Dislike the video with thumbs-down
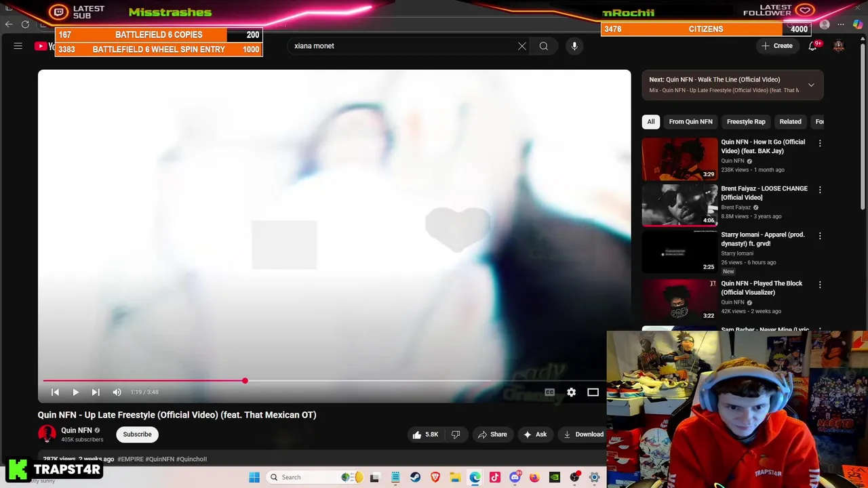The height and width of the screenshot is (488, 868). click(x=456, y=434)
